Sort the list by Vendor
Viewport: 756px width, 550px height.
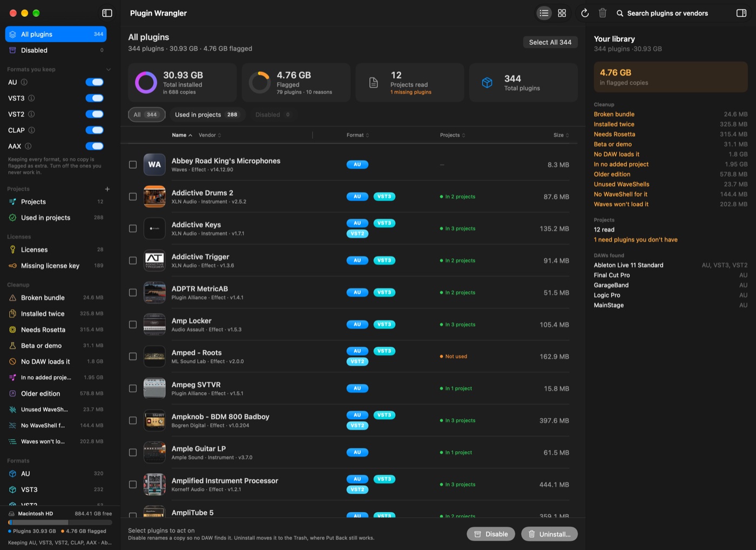pos(210,135)
